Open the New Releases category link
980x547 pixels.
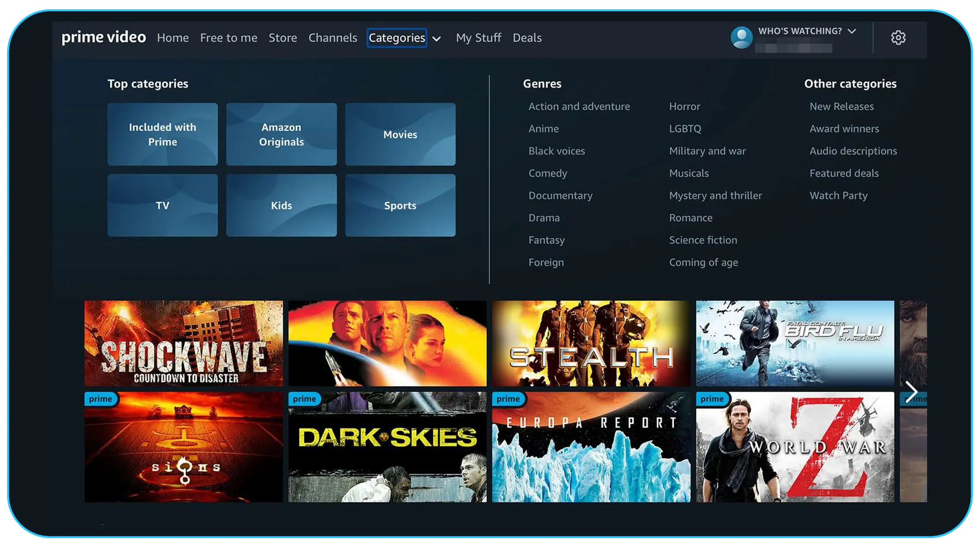pyautogui.click(x=841, y=106)
